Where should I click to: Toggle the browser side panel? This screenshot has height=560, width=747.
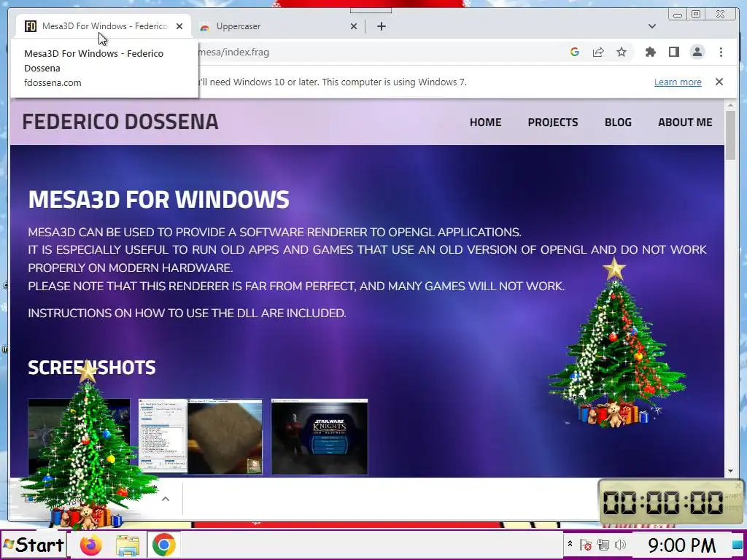[673, 52]
